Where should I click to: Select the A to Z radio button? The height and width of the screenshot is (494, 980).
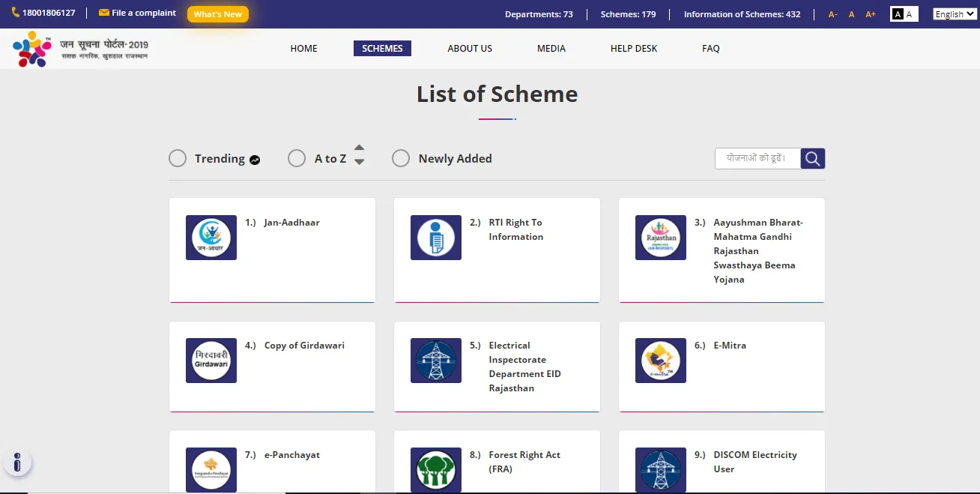click(297, 158)
